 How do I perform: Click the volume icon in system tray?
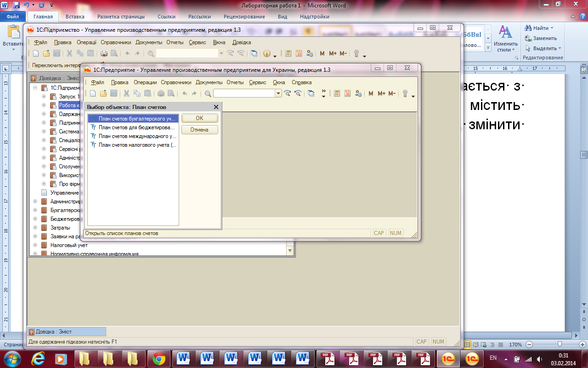[539, 358]
